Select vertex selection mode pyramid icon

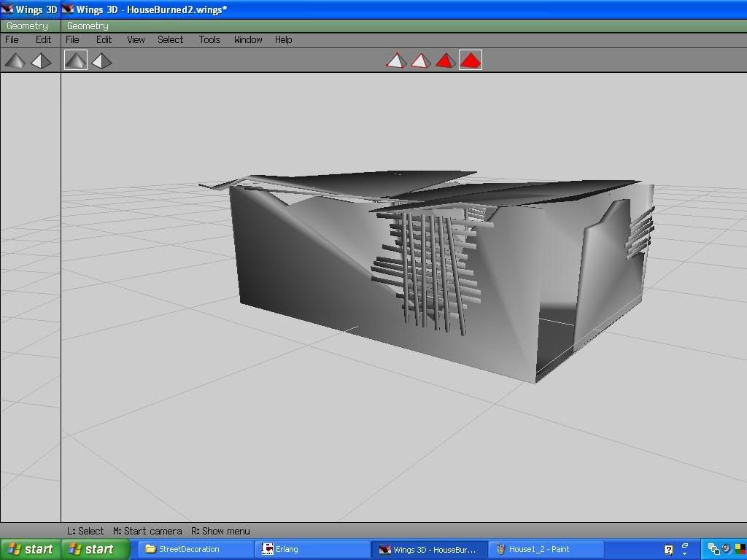(x=395, y=61)
